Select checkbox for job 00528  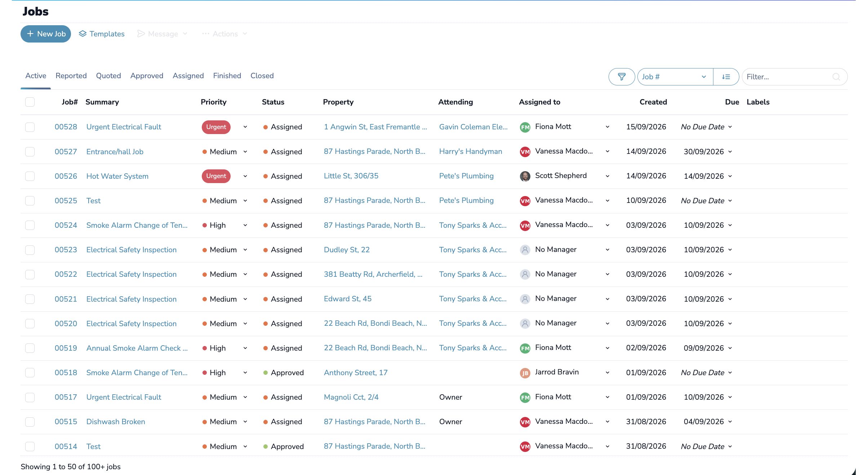point(30,127)
